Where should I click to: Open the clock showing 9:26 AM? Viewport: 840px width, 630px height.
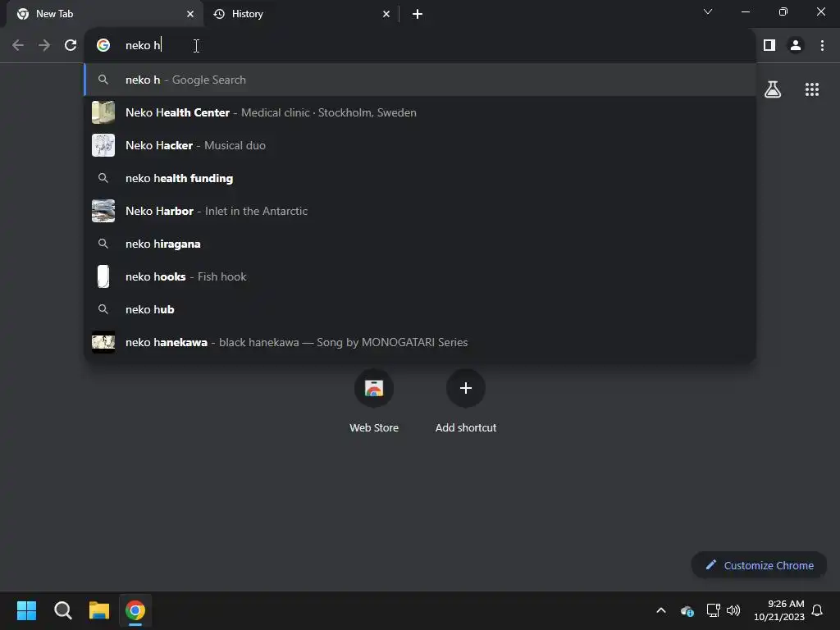pyautogui.click(x=779, y=610)
